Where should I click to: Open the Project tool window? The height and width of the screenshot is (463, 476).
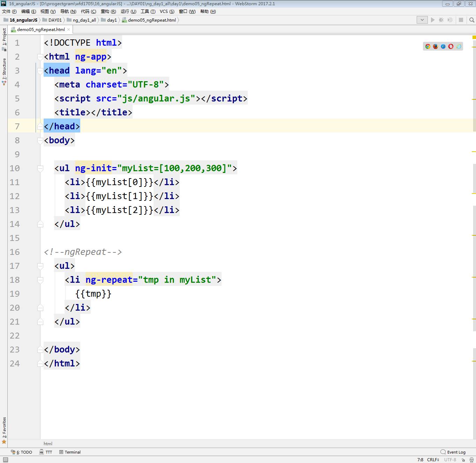[x=4, y=39]
